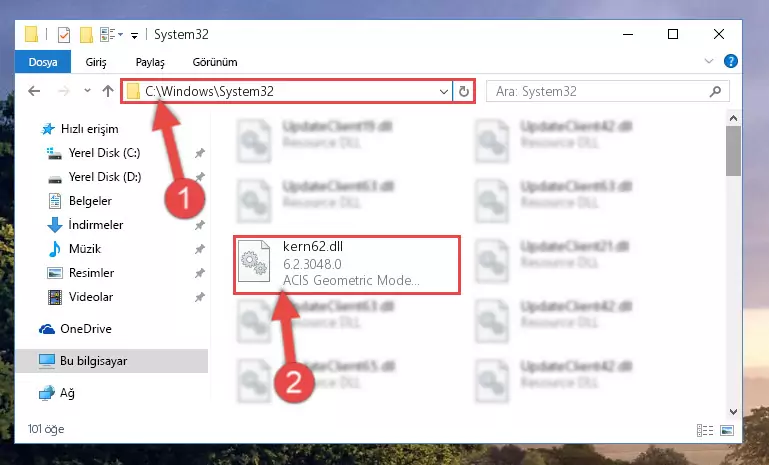This screenshot has width=769, height=465.
Task: Open the Quick Access Toolbar customize dropdown
Action: tap(134, 35)
